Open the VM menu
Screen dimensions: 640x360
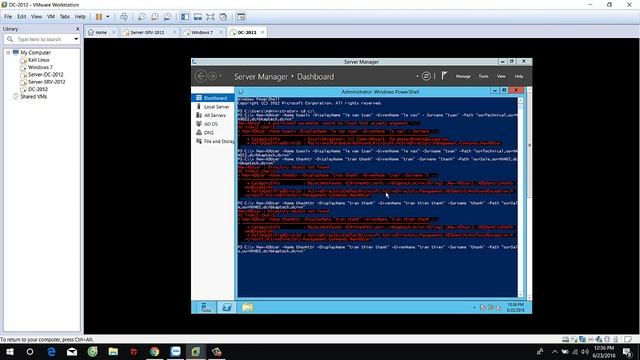point(51,17)
